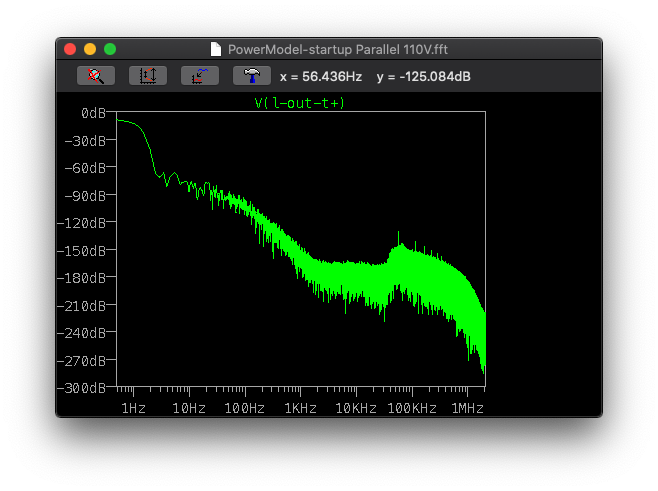Close the FFT window with red button
The height and width of the screenshot is (491, 658).
70,49
